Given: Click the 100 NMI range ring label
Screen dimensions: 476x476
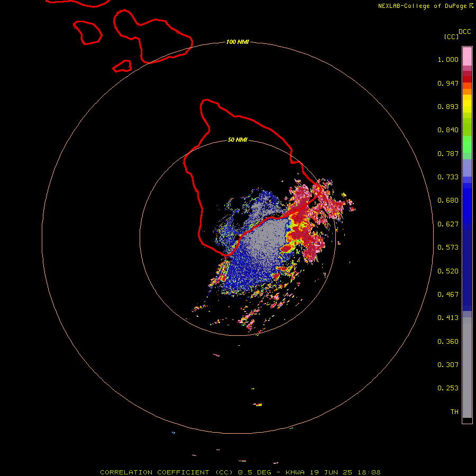Looking at the screenshot, I should (x=237, y=42).
